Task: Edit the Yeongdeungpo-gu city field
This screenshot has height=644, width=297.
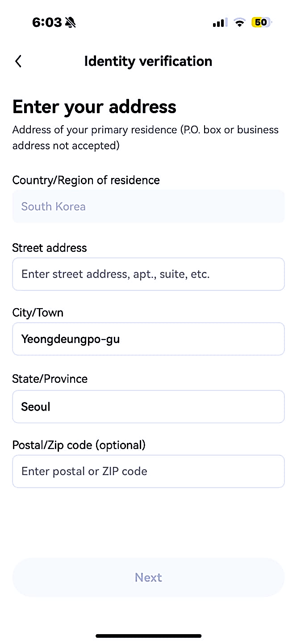Action: 148,339
